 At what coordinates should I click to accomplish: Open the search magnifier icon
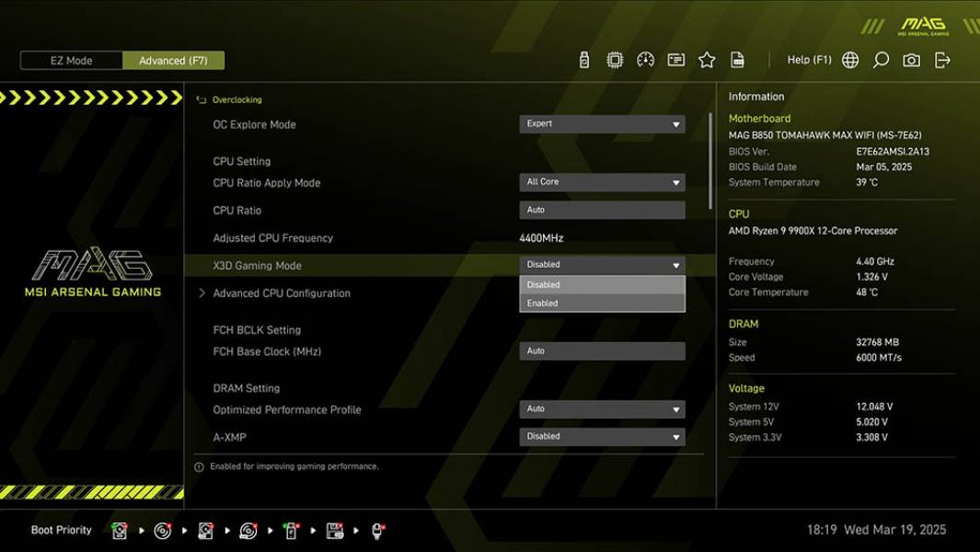pyautogui.click(x=881, y=60)
